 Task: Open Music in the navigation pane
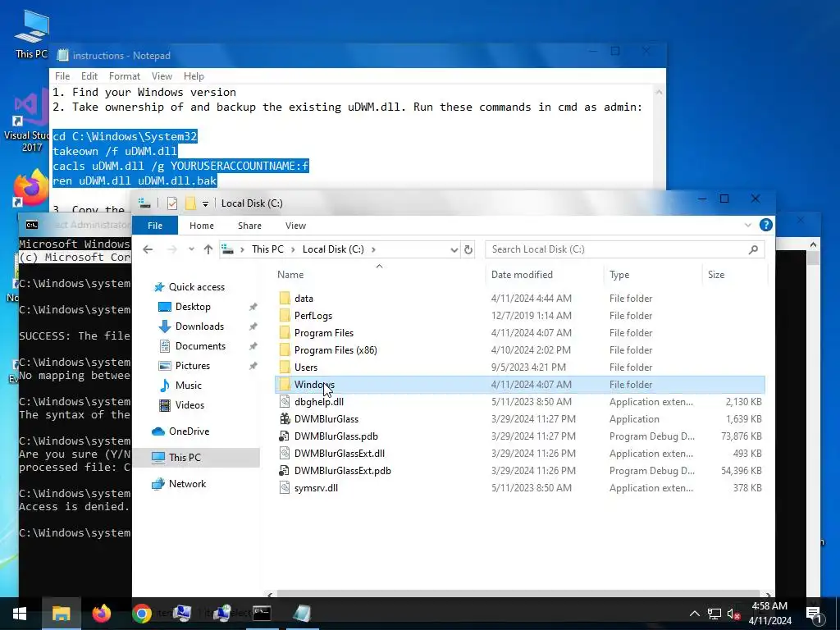tap(188, 386)
